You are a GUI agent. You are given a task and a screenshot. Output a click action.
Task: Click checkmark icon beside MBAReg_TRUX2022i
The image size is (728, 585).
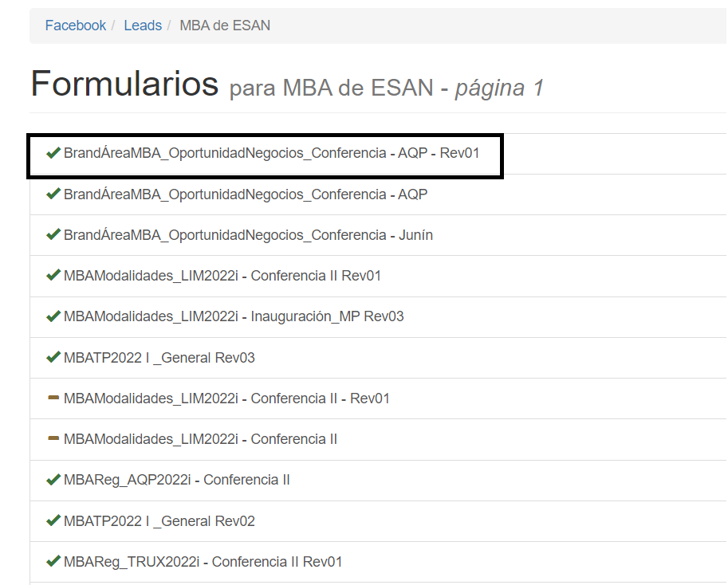pos(53,562)
